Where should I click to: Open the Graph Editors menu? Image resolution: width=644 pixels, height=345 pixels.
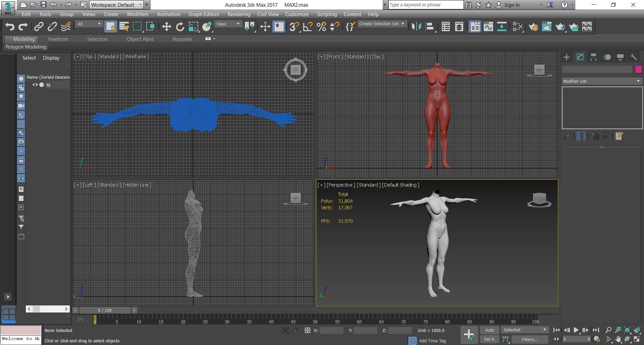pos(204,14)
